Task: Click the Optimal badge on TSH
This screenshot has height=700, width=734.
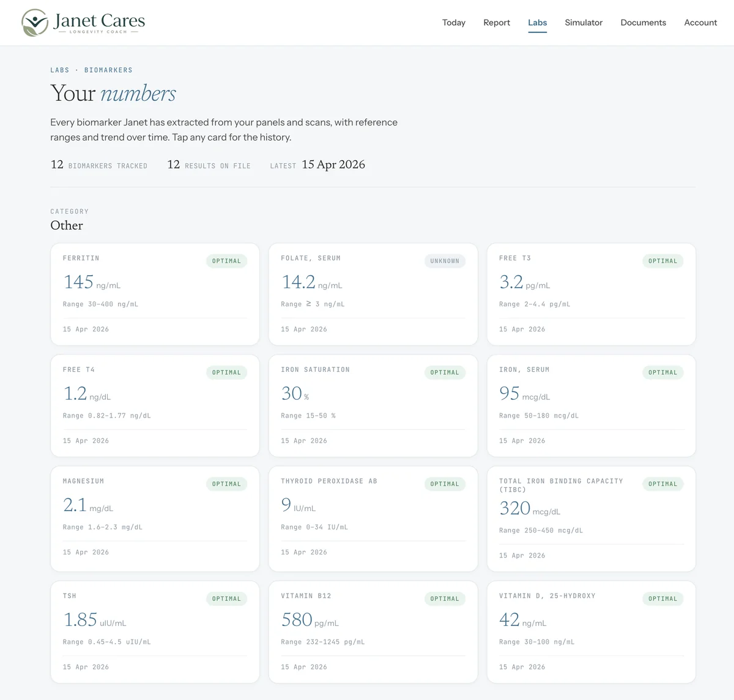Action: point(226,599)
